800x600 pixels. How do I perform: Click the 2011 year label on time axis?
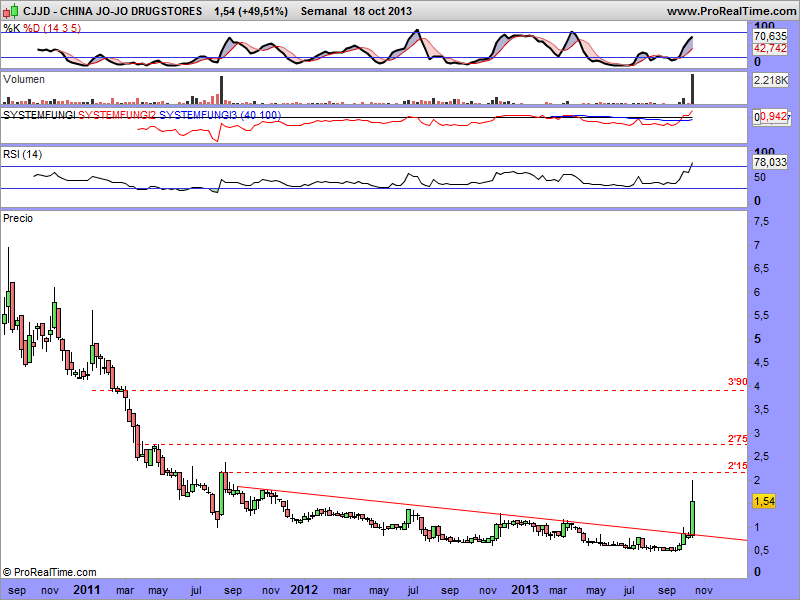pyautogui.click(x=87, y=590)
